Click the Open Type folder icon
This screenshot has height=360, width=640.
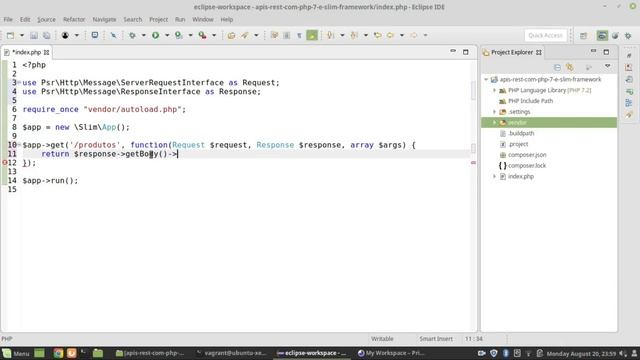231,36
